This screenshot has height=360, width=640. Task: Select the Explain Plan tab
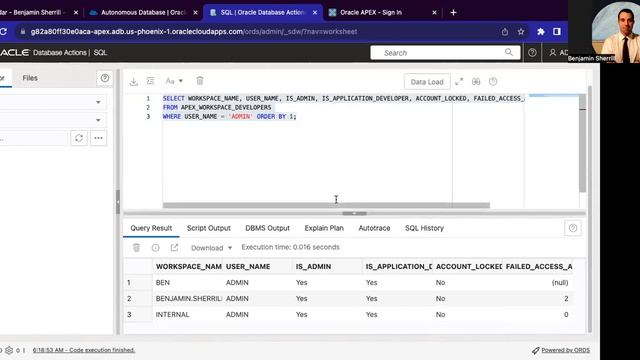(x=324, y=228)
